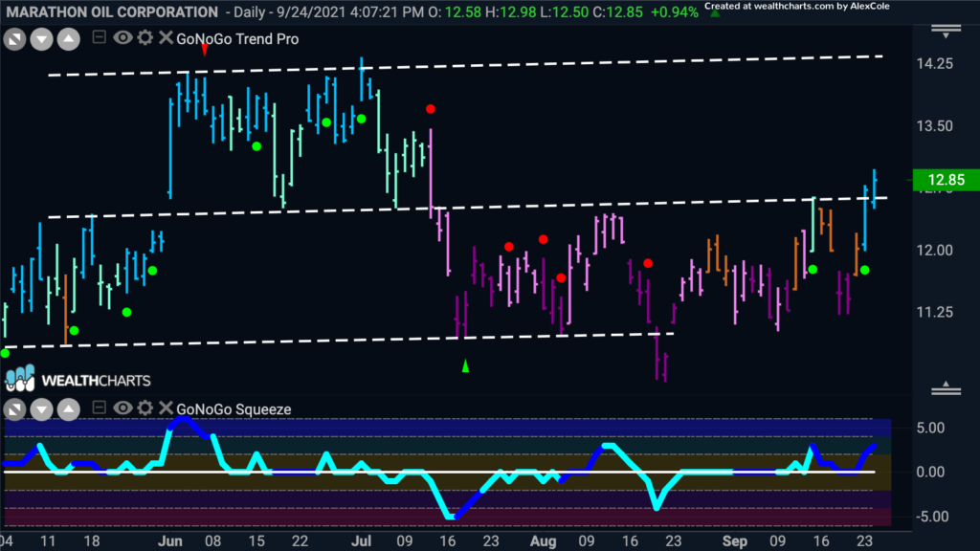
Task: Collapse the GoNoGo Trend Pro indicator
Action: tap(99, 37)
